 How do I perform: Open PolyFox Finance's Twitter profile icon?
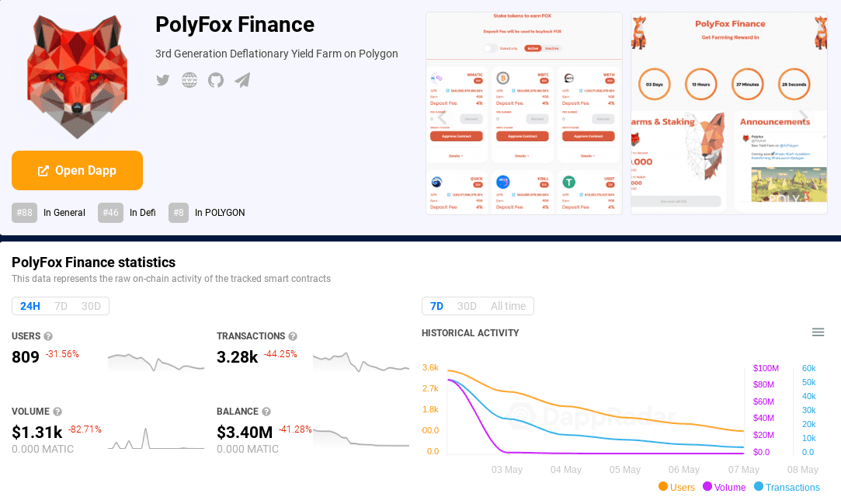pyautogui.click(x=162, y=79)
